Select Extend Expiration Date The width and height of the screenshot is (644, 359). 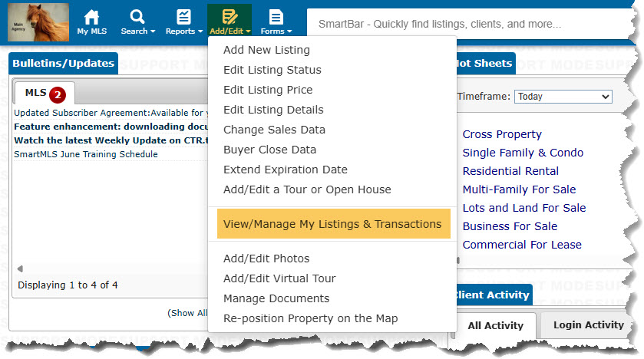click(286, 170)
